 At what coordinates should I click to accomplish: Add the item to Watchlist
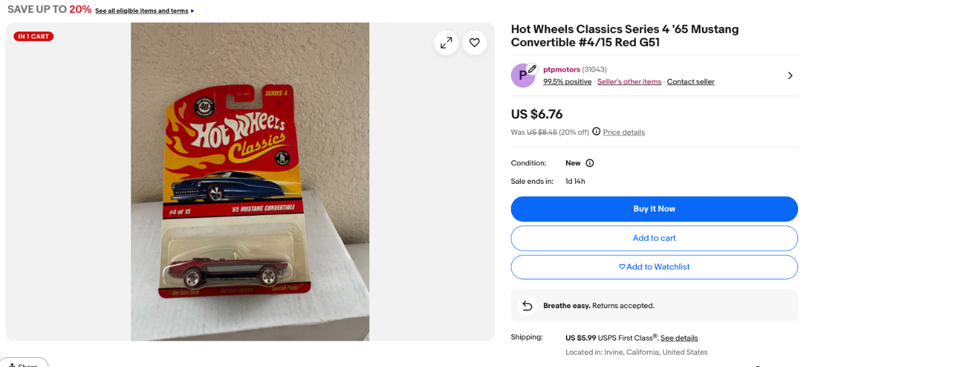coord(654,267)
